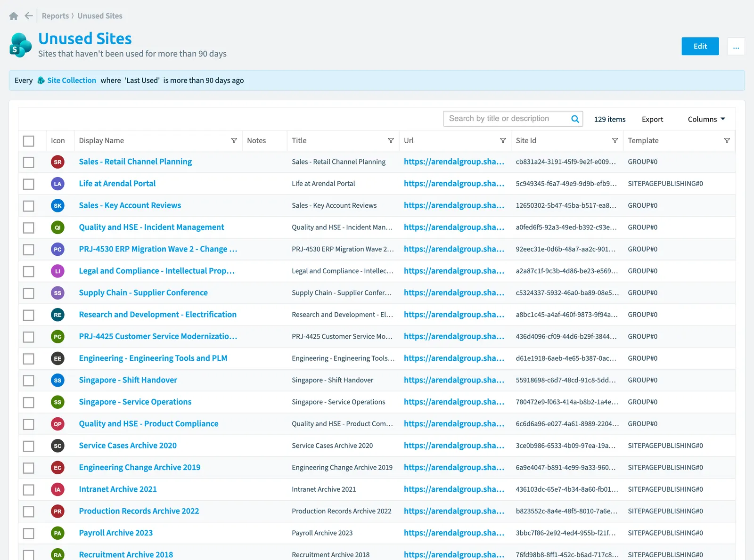The height and width of the screenshot is (560, 754).
Task: Open Reports in the breadcrumb
Action: [x=55, y=16]
